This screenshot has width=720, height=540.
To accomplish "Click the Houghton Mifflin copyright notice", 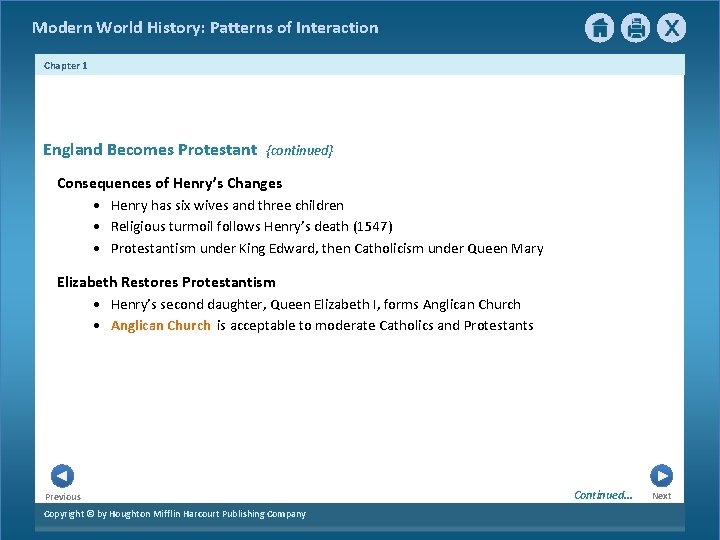I will [x=175, y=514].
